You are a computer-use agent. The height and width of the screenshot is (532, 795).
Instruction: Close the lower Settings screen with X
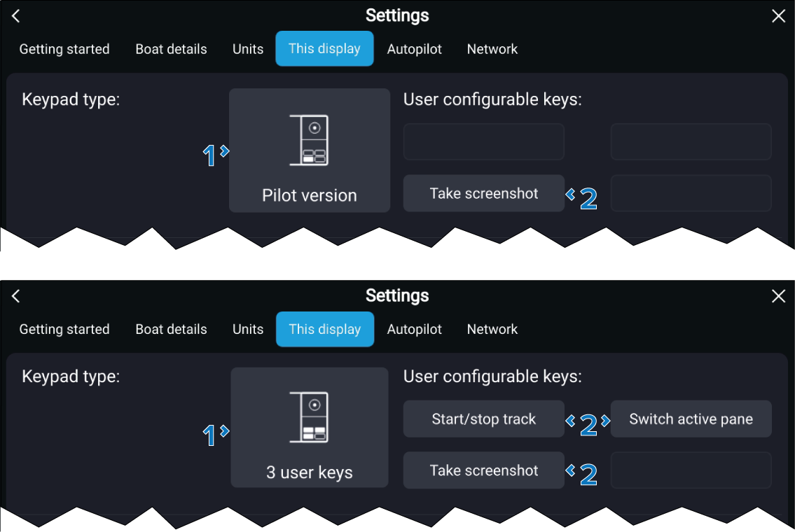click(778, 296)
